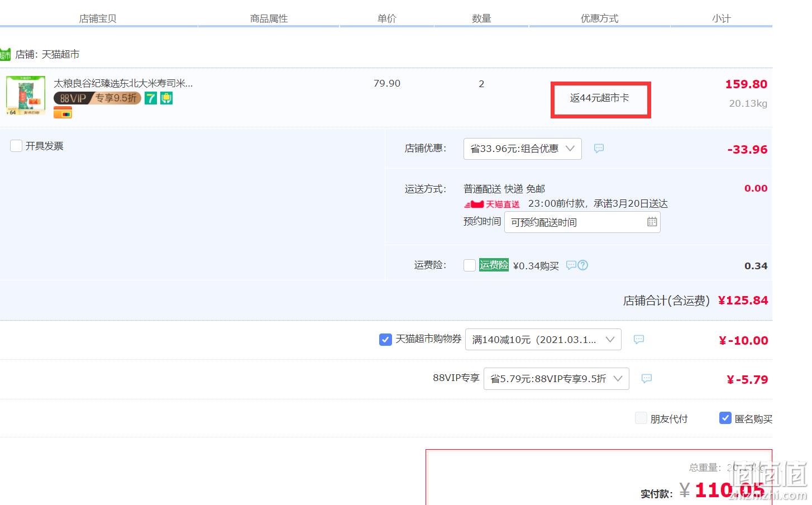Open the 太粮良谷纪臻选东北大米 product link
The width and height of the screenshot is (812, 505).
tap(123, 83)
